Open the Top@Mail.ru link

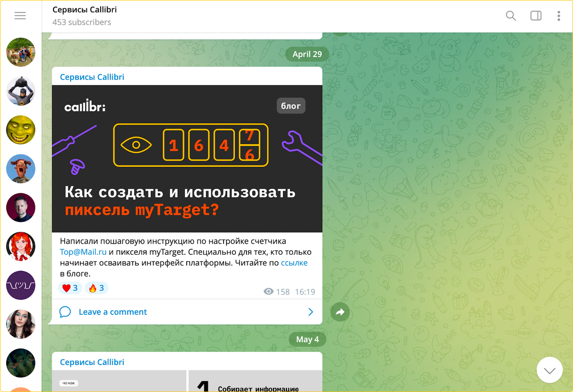coord(83,252)
